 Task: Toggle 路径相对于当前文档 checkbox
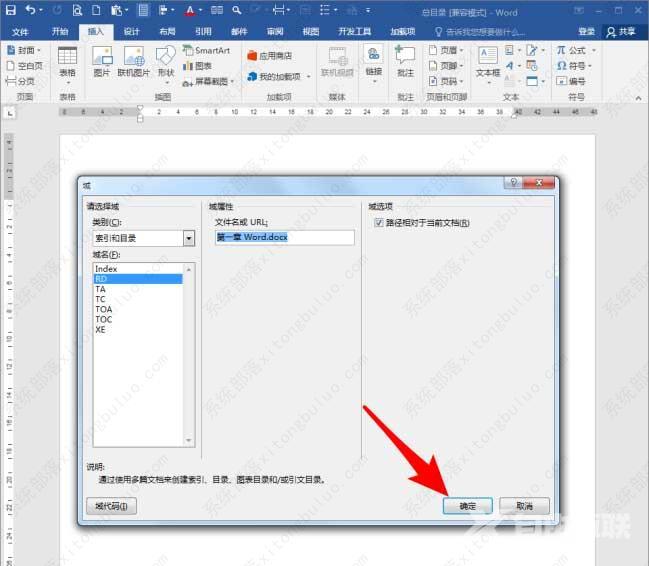pos(378,223)
